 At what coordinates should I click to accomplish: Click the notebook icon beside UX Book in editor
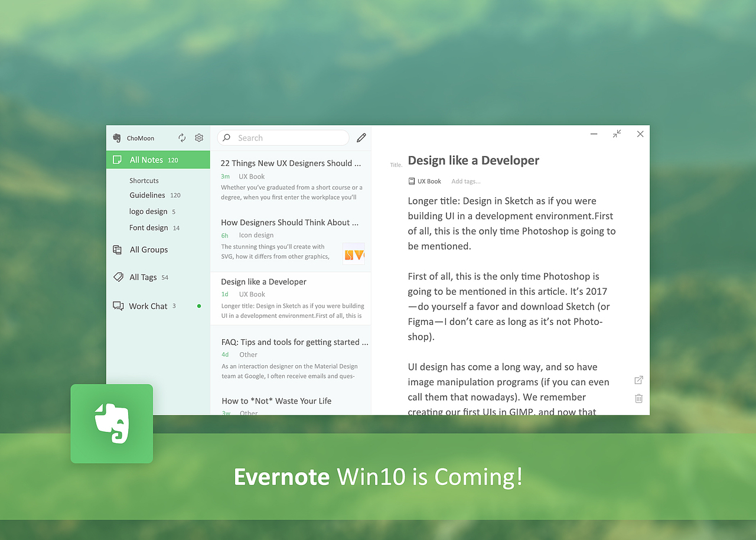tap(412, 181)
